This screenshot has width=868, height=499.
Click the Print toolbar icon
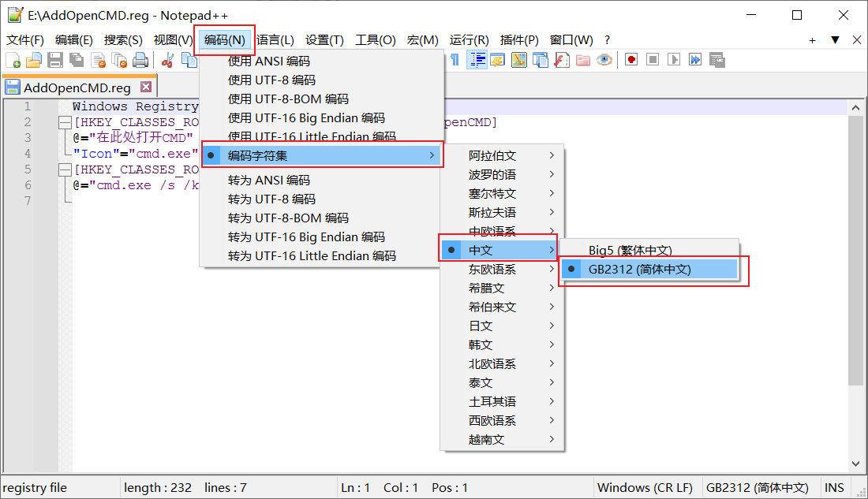(140, 60)
